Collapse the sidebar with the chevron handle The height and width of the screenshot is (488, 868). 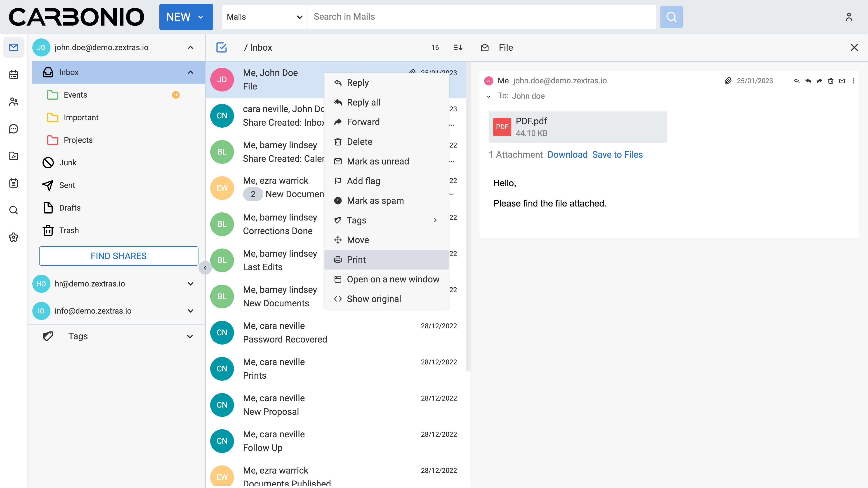pos(205,268)
